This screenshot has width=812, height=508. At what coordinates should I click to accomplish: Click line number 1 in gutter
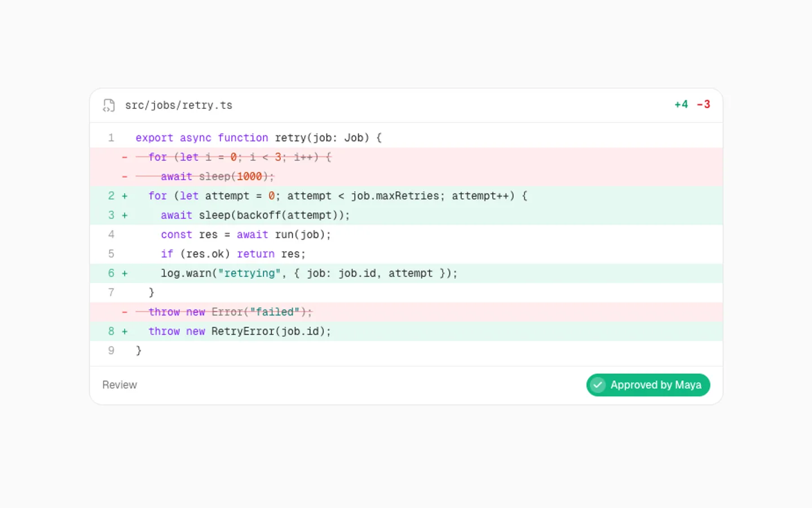pyautogui.click(x=111, y=138)
